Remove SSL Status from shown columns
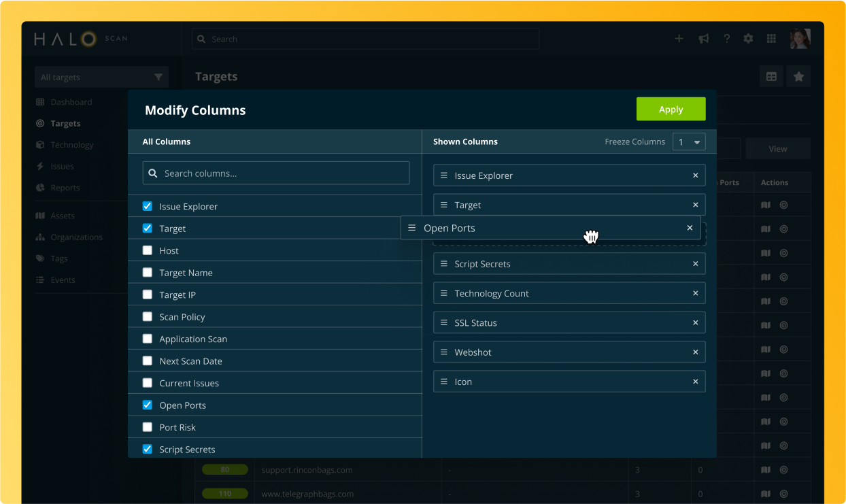846x504 pixels. (695, 322)
